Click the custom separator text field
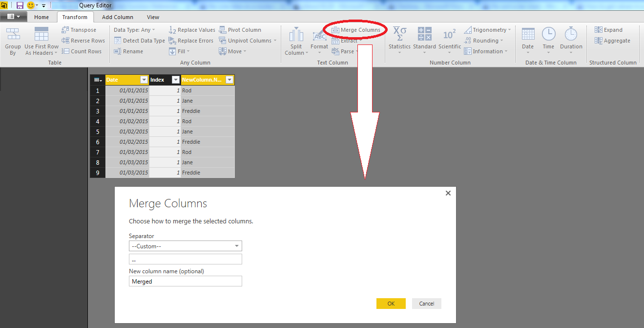This screenshot has width=644, height=328. pos(186,259)
